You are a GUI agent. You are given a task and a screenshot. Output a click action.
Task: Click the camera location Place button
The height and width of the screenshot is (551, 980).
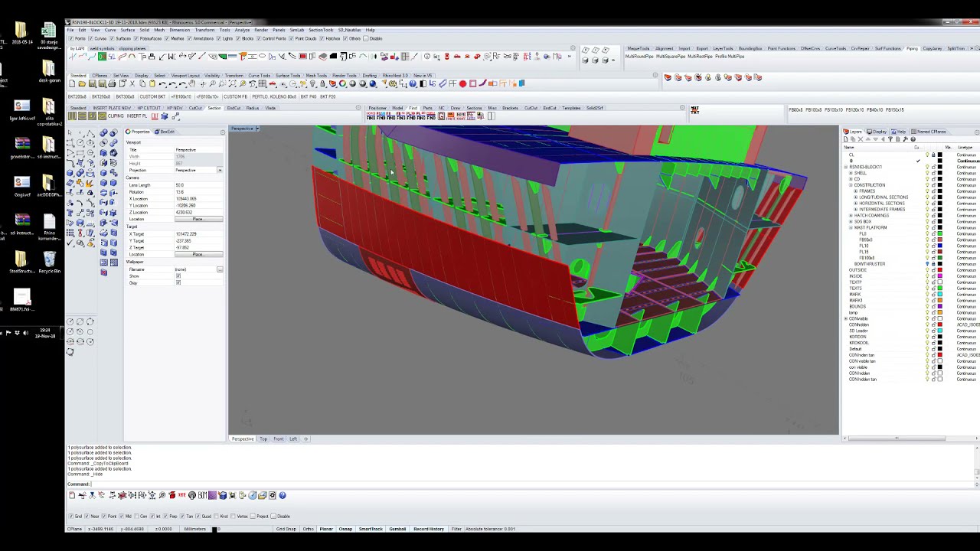[199, 219]
